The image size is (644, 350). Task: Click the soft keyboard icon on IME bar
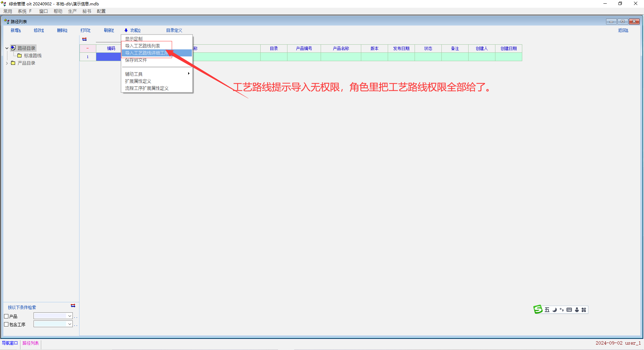569,310
